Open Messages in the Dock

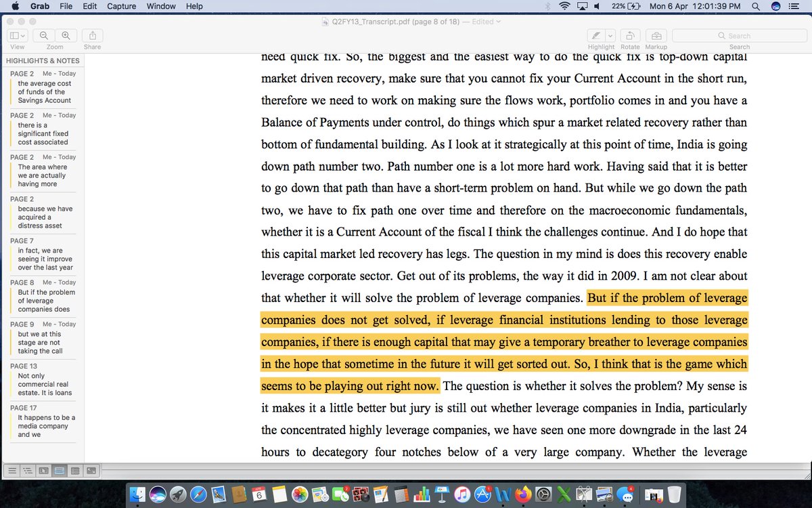(625, 494)
